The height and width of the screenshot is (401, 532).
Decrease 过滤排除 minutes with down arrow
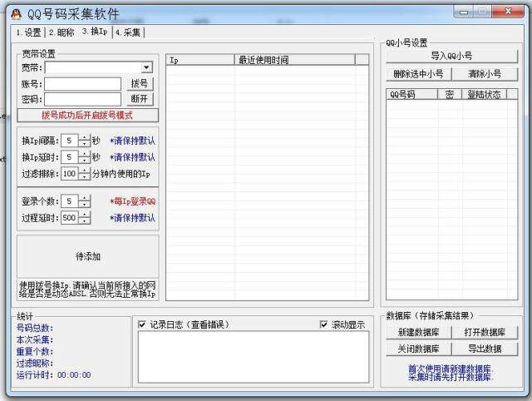pos(84,176)
